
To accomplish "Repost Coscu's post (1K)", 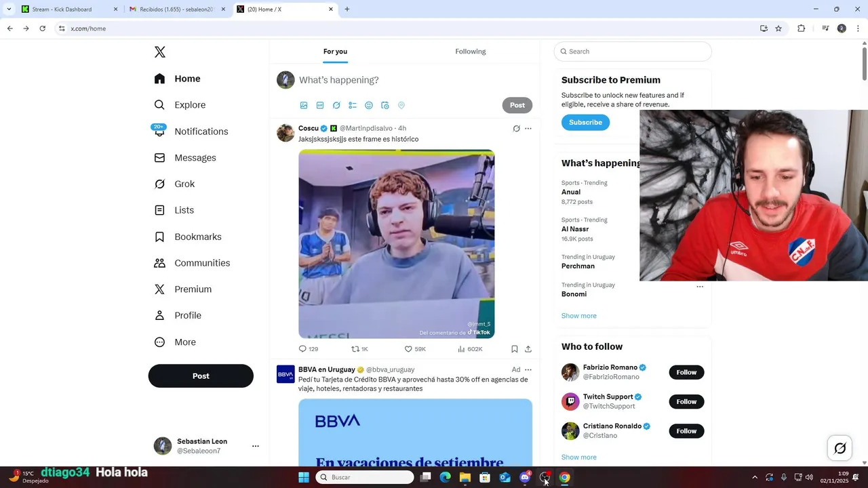I will 359,349.
